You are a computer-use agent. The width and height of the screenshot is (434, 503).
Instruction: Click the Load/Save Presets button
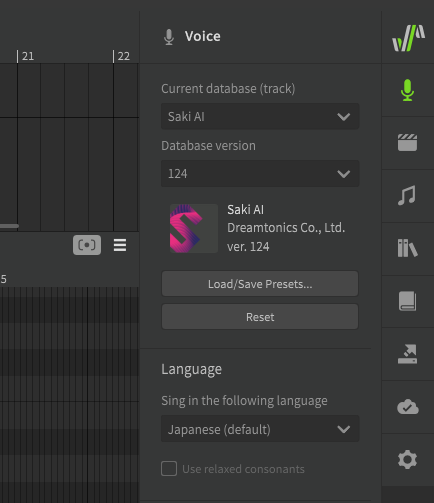tap(260, 284)
